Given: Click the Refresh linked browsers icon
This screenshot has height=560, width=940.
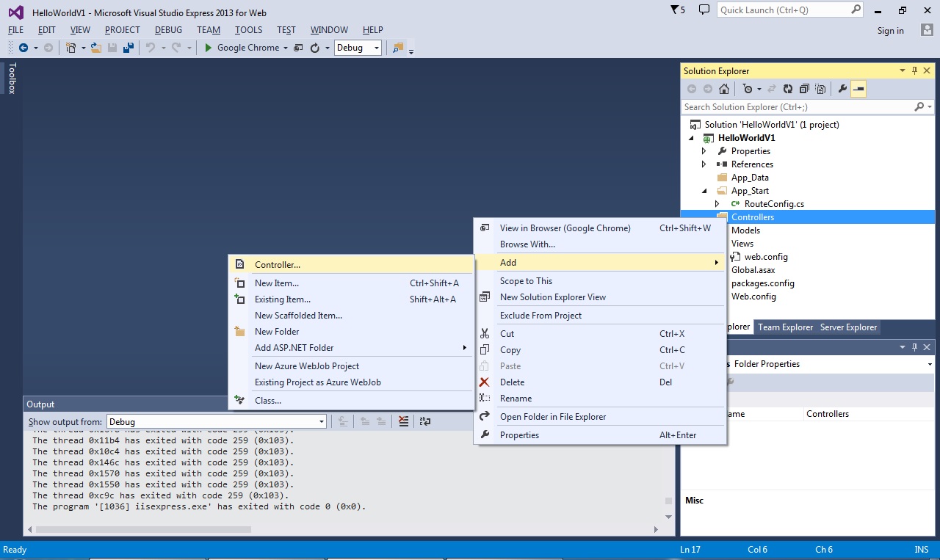Looking at the screenshot, I should (x=315, y=48).
